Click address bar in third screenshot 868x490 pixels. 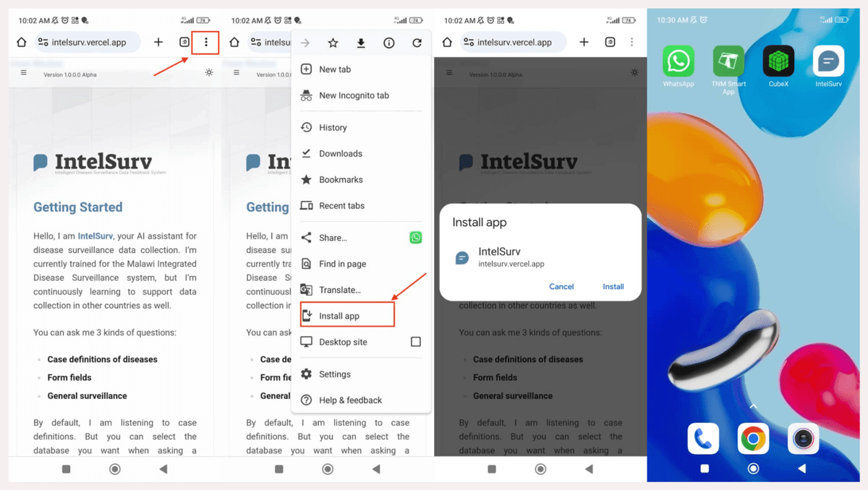[514, 43]
